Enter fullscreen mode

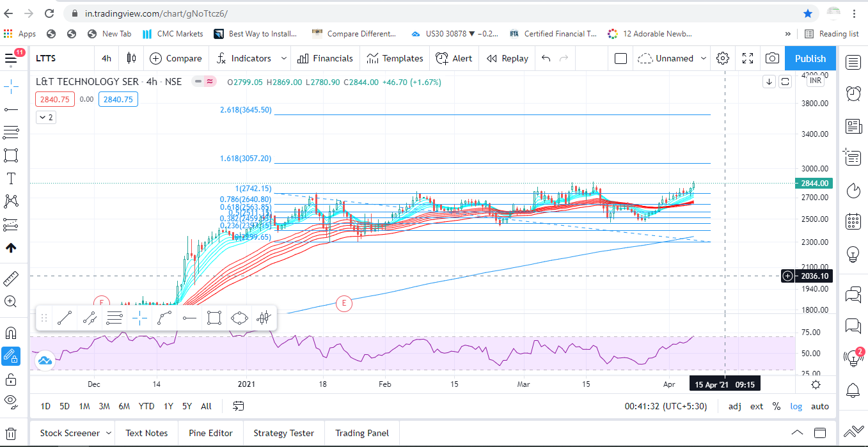click(748, 58)
